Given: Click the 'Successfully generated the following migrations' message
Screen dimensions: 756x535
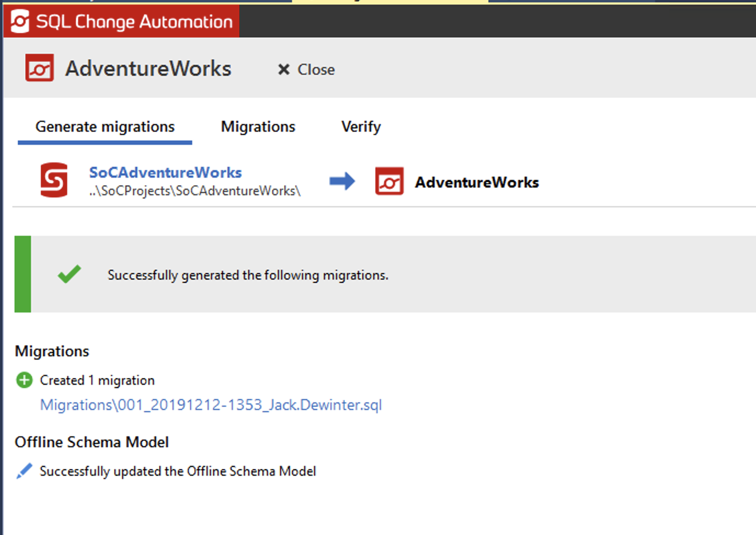Looking at the screenshot, I should (247, 275).
